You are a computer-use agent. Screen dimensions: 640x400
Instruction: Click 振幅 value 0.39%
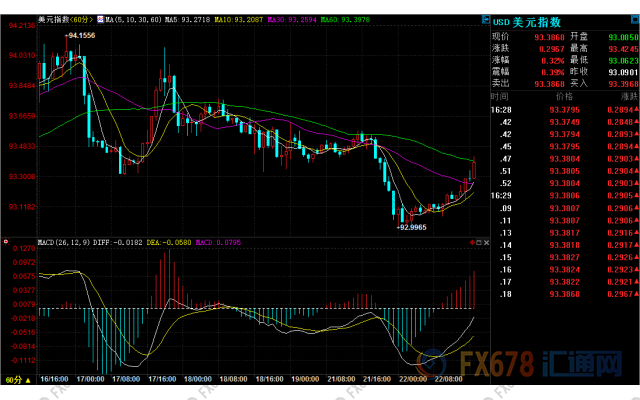553,72
